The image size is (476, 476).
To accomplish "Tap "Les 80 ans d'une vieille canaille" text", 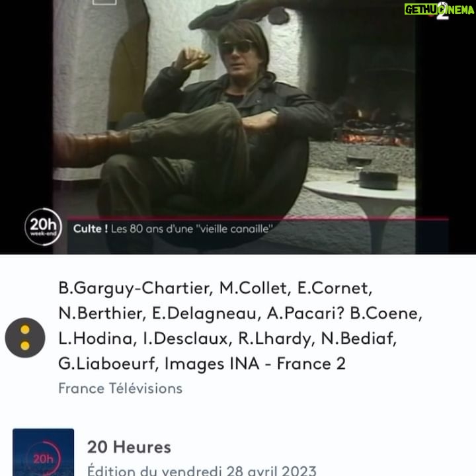I will click(x=192, y=229).
